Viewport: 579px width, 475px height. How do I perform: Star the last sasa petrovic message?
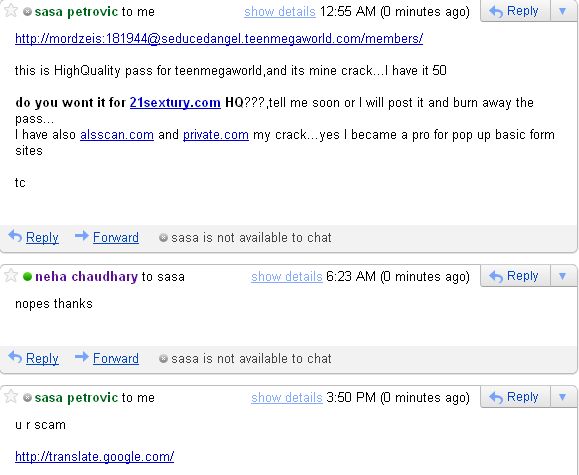(11, 396)
